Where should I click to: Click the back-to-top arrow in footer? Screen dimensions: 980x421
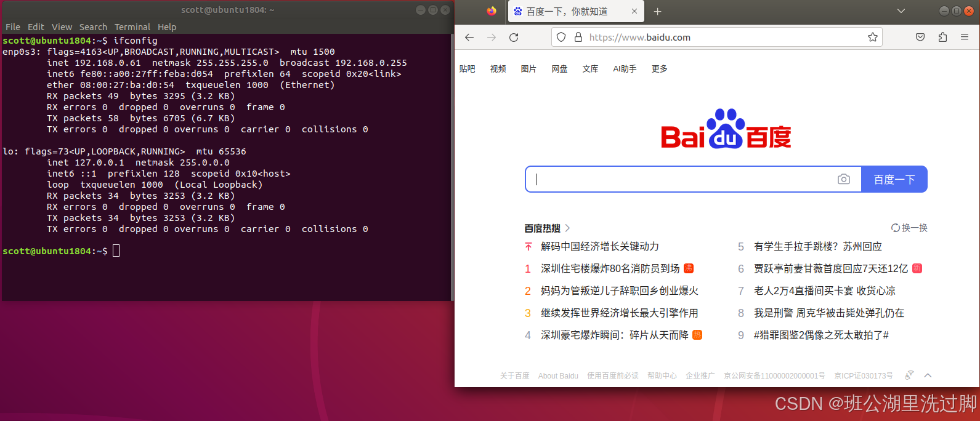pos(928,375)
